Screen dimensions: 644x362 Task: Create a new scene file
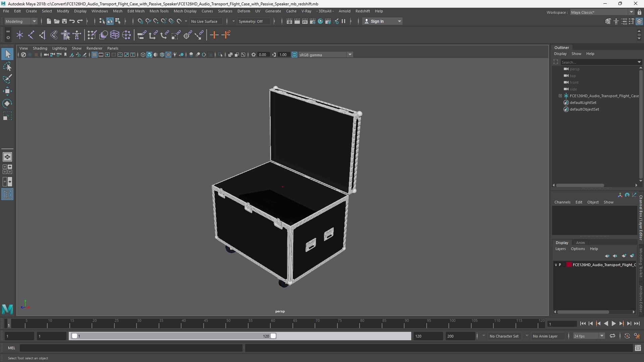coord(49,21)
